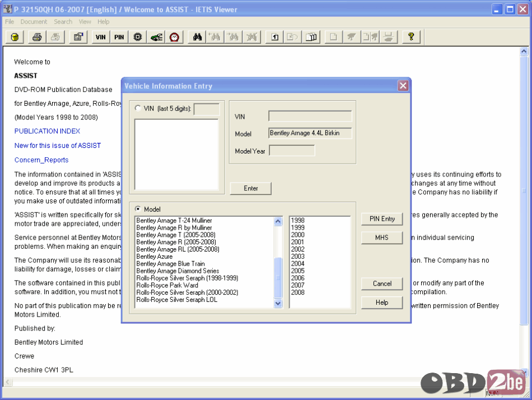Click the VIN last 5 digits input box

(207, 109)
